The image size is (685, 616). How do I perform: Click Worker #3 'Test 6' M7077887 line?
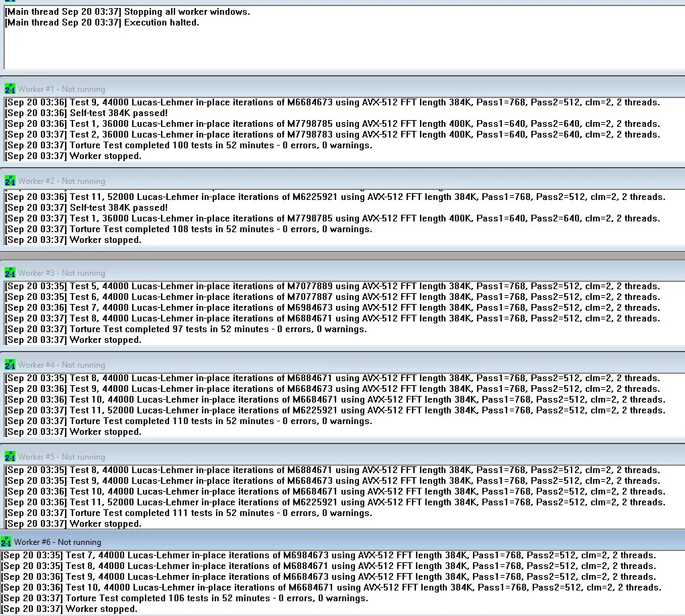pyautogui.click(x=333, y=297)
